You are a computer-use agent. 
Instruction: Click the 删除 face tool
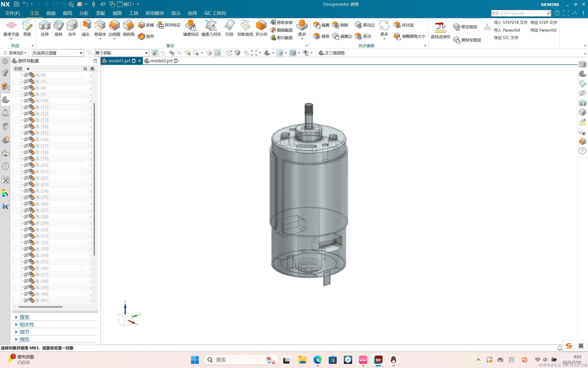[340, 25]
